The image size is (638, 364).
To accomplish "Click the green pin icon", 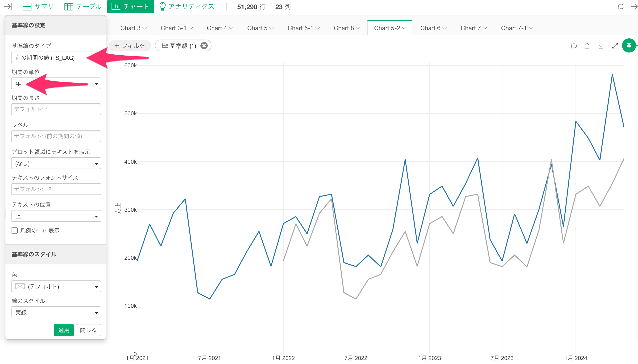I will click(x=629, y=46).
